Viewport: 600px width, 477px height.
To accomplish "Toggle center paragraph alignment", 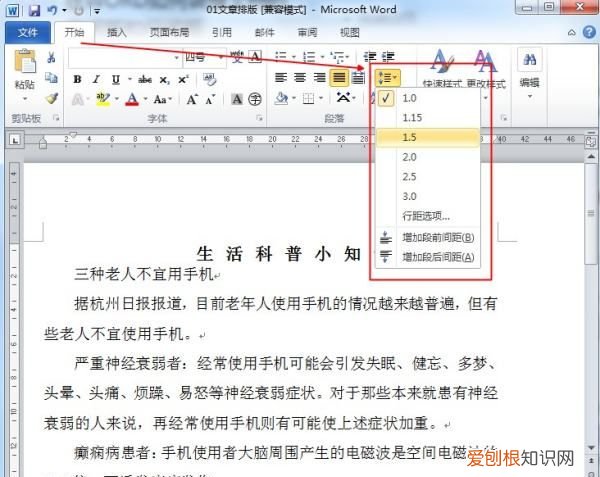I will tap(300, 78).
